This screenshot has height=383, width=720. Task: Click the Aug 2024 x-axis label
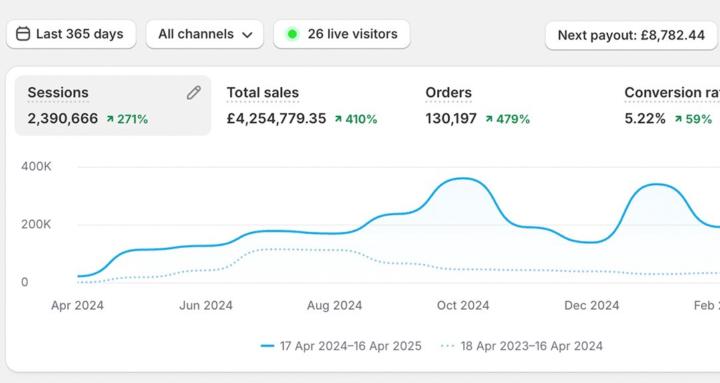point(334,305)
